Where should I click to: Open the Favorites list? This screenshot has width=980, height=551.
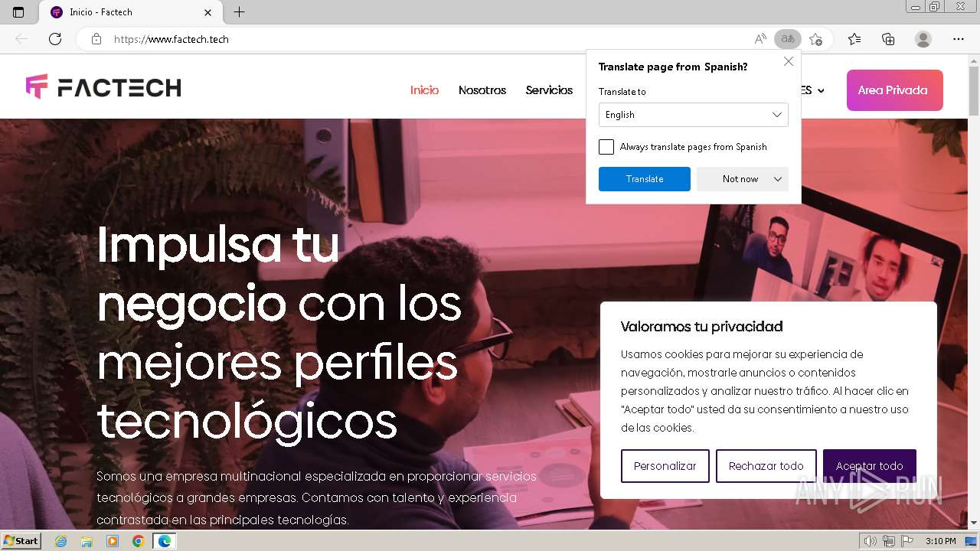[854, 39]
